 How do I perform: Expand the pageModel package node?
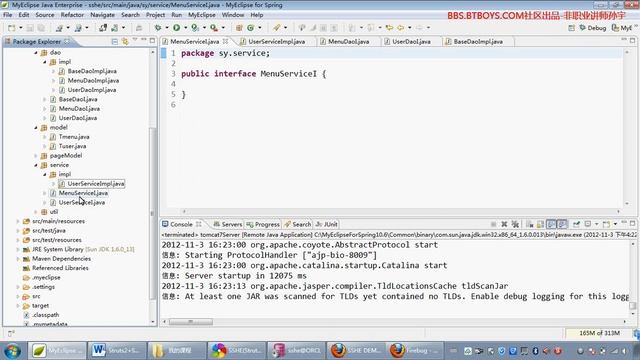coord(36,156)
